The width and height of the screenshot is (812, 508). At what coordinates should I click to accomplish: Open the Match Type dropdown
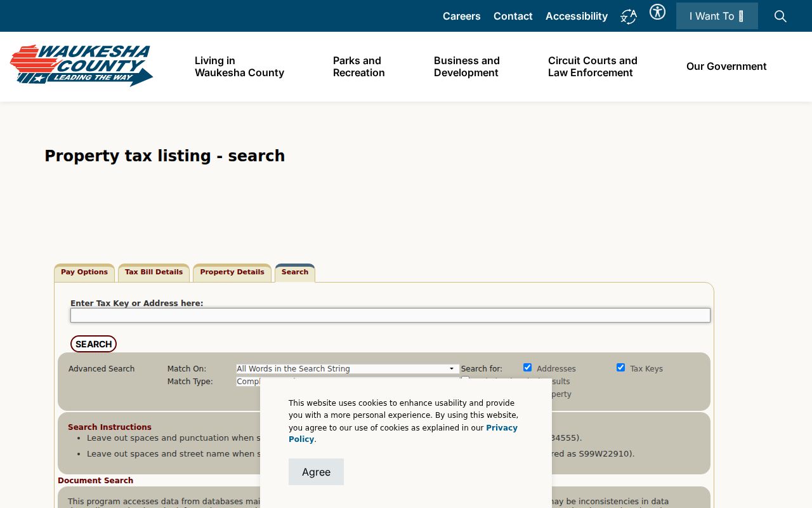click(x=248, y=382)
